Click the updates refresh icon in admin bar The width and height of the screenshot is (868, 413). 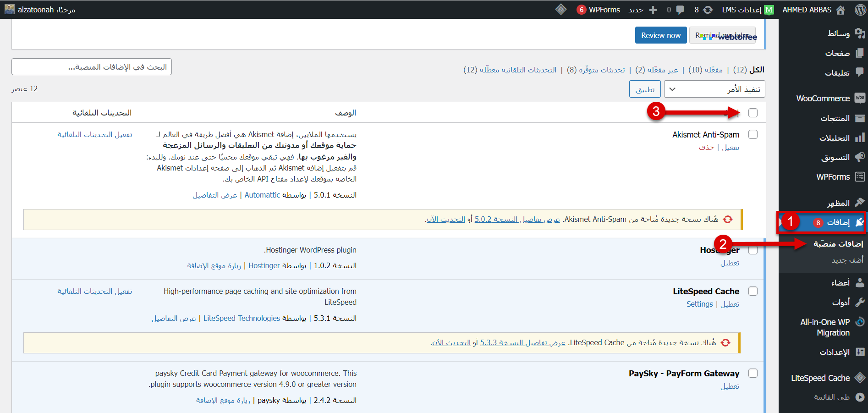(708, 10)
